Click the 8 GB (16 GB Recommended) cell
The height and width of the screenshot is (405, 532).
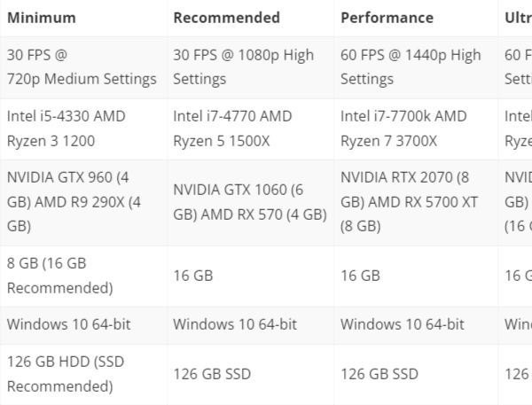[x=83, y=276]
